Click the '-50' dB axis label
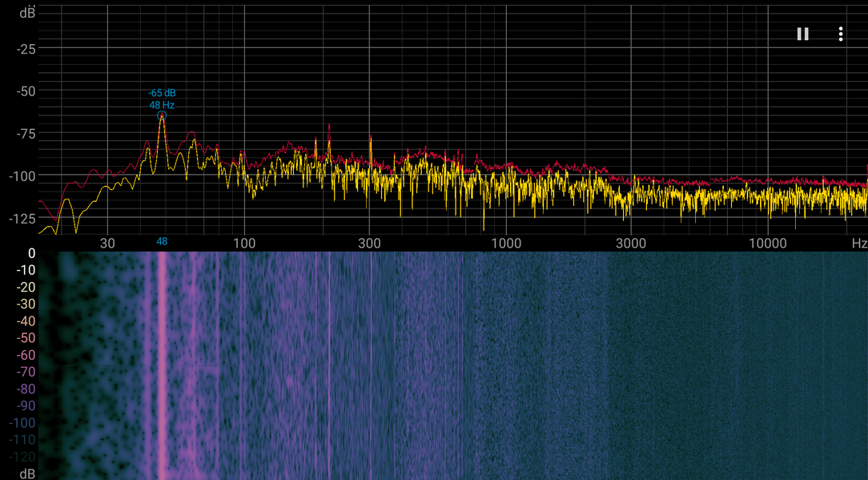 pyautogui.click(x=26, y=91)
